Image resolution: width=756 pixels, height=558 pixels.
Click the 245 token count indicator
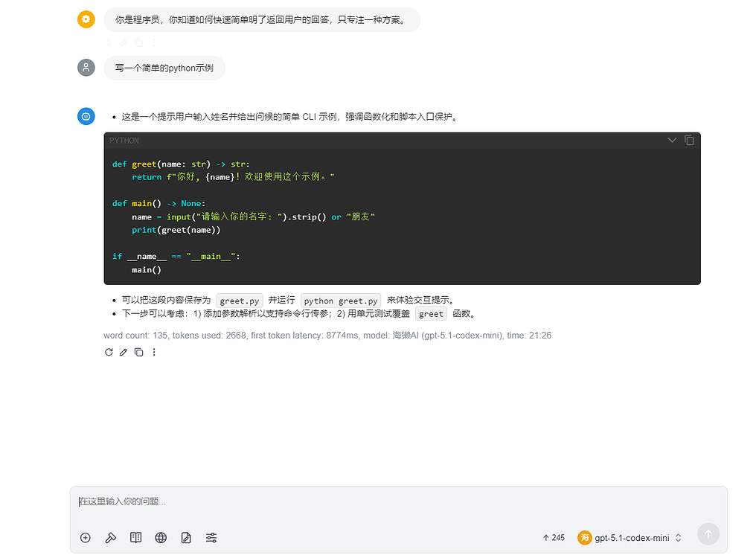[x=554, y=538]
